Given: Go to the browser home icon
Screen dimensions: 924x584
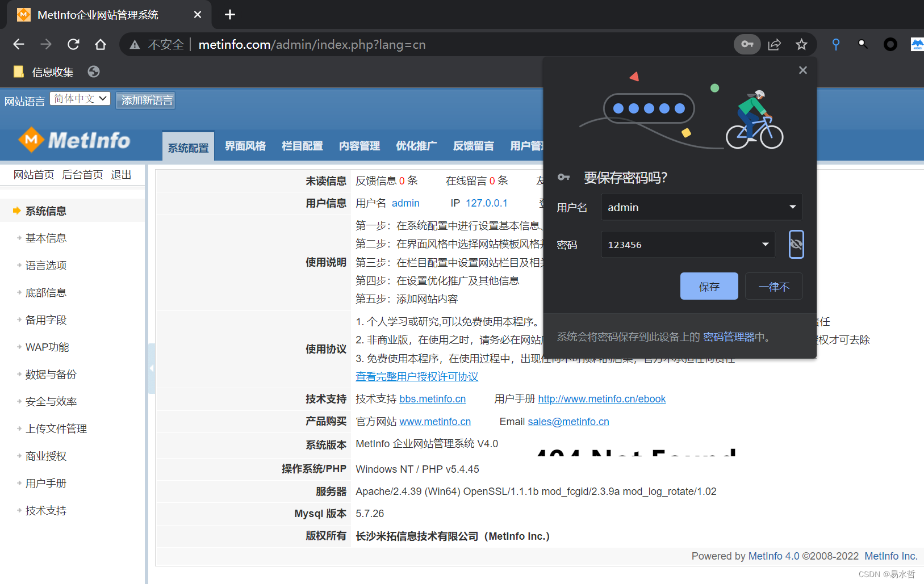Looking at the screenshot, I should click(x=101, y=44).
